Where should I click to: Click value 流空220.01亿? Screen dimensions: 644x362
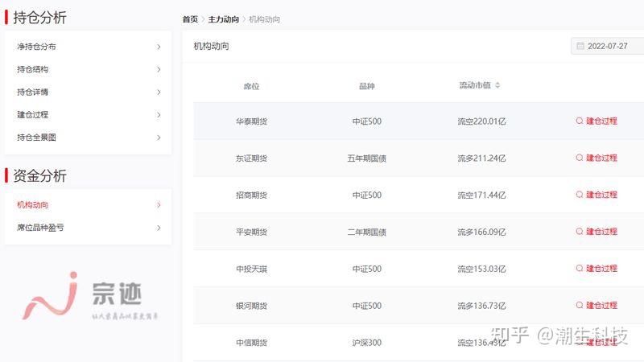point(481,121)
